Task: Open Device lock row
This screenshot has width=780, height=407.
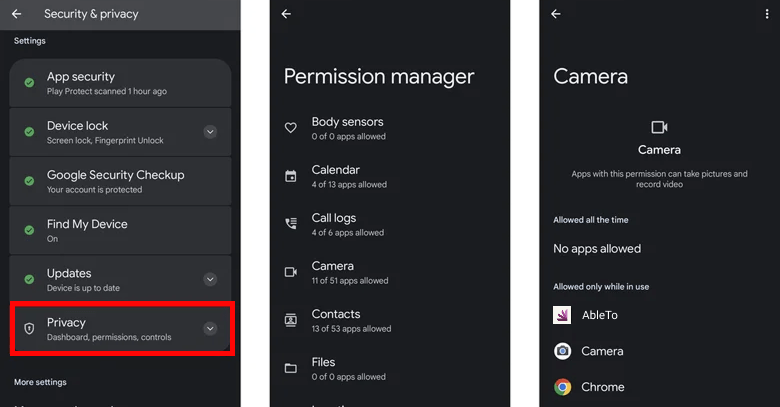Action: click(x=120, y=132)
